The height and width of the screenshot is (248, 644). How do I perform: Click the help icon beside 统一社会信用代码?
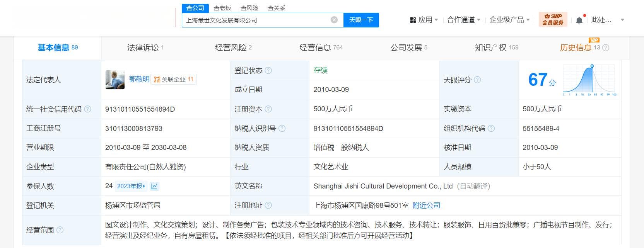(87, 109)
